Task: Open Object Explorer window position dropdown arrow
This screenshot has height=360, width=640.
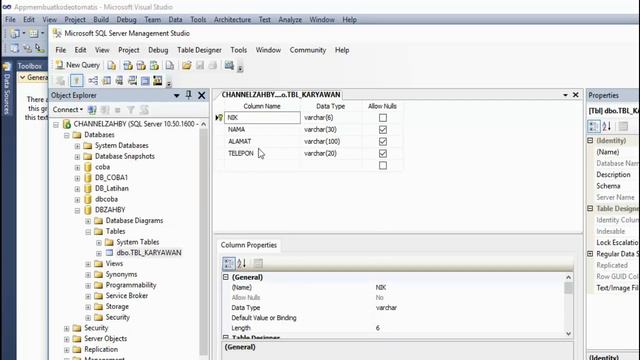Action: coord(176,96)
